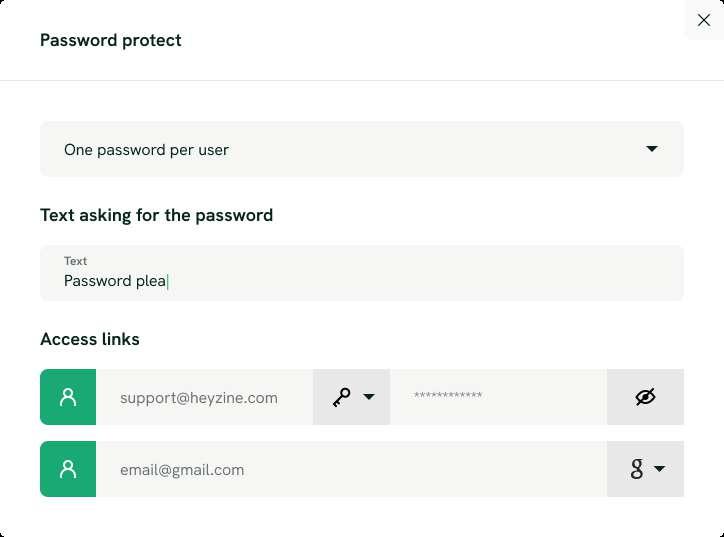Focus the email@gmail.com input field
The height and width of the screenshot is (537, 724).
point(350,469)
